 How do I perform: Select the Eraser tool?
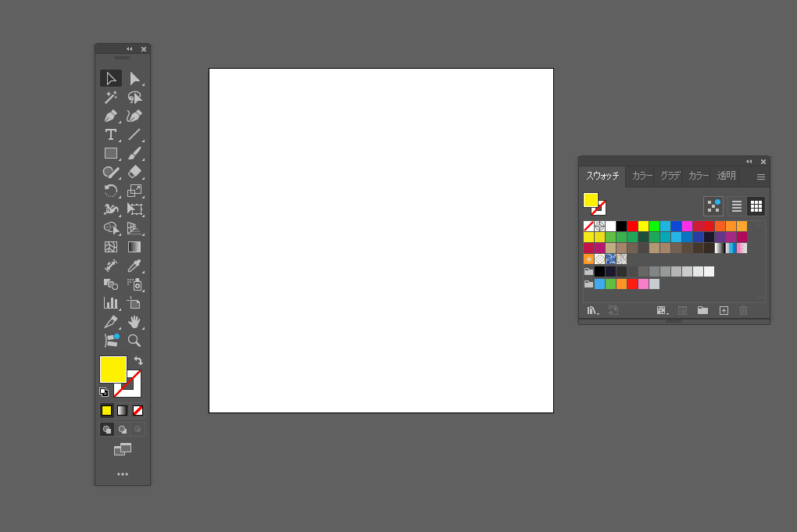134,172
